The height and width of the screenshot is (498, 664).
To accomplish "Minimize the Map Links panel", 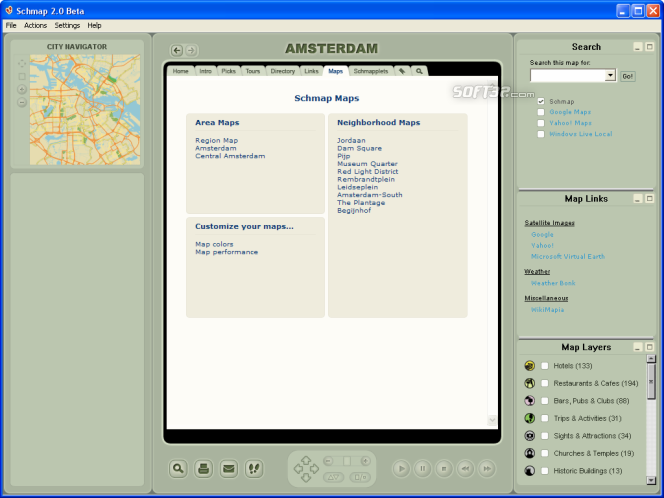I will 638,199.
